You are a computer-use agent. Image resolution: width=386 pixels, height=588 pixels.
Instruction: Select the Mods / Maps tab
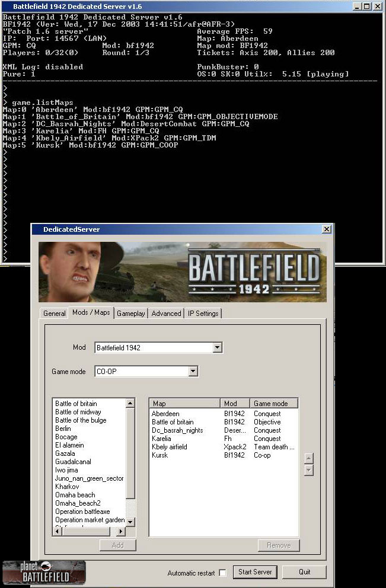(x=91, y=312)
